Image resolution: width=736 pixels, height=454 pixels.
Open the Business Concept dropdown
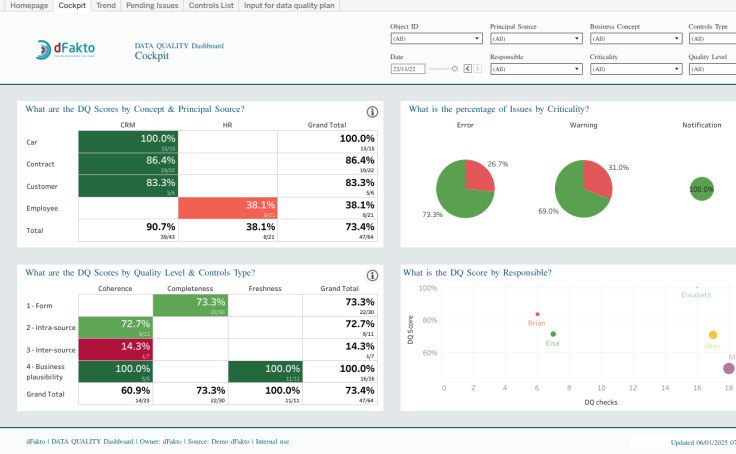coord(636,38)
